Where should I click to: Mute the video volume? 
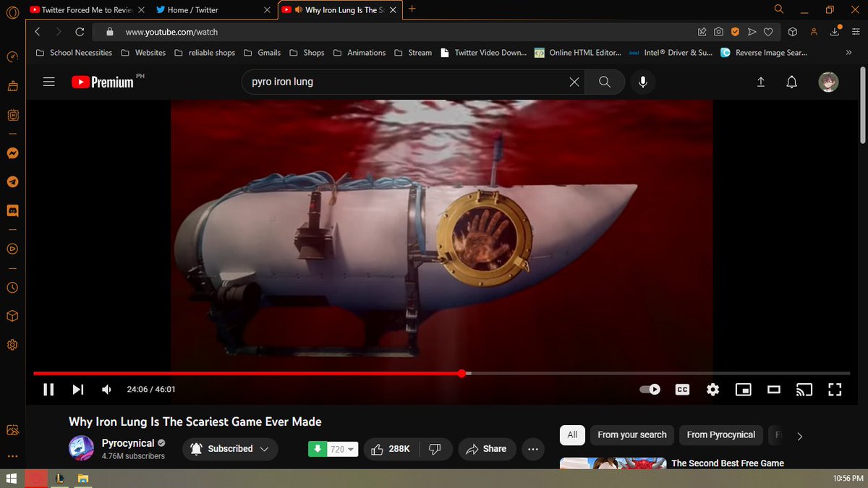pos(107,390)
